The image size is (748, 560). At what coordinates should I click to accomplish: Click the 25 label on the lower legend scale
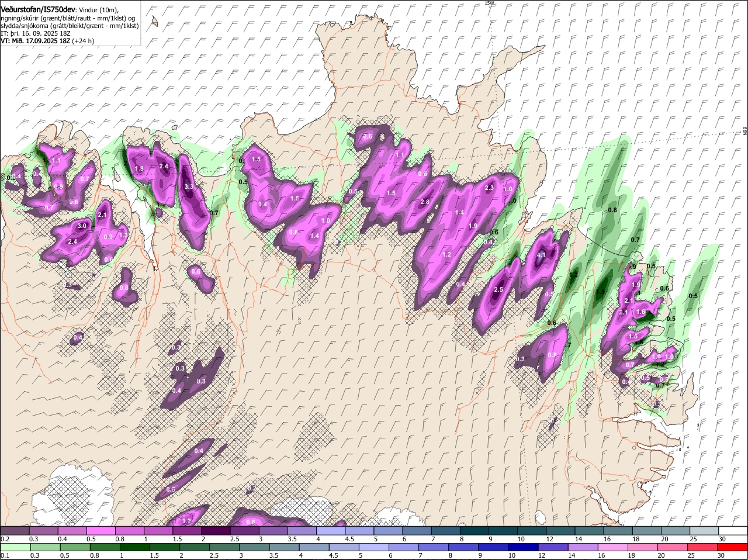pos(691,555)
